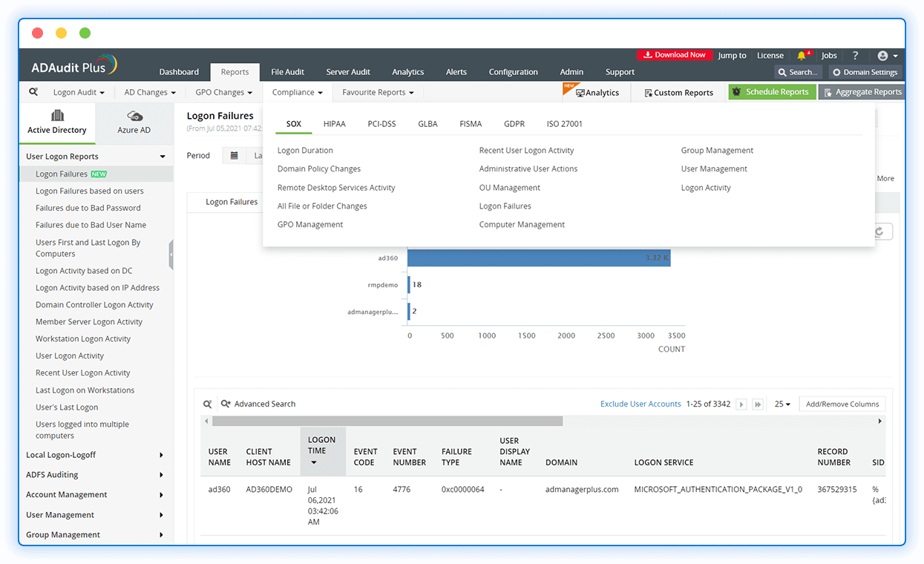Click the horizontal table scrollbar
924x564 pixels.
[x=387, y=421]
